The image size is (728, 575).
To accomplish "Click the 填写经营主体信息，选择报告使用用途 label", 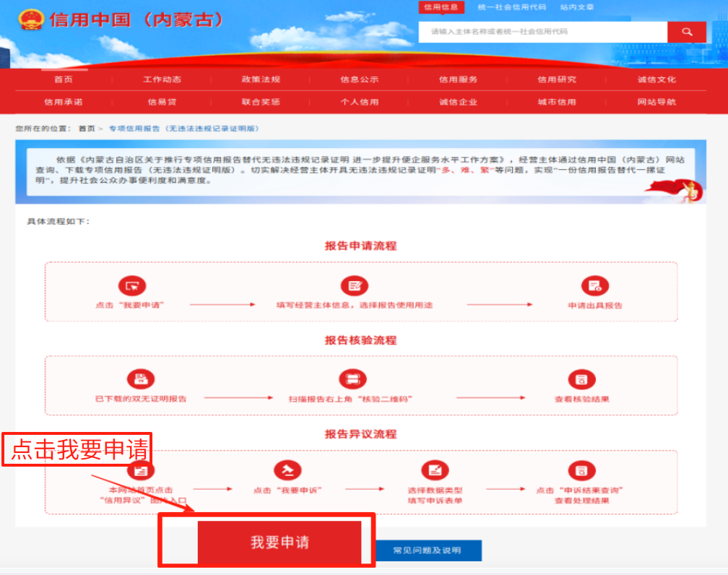I will point(354,305).
